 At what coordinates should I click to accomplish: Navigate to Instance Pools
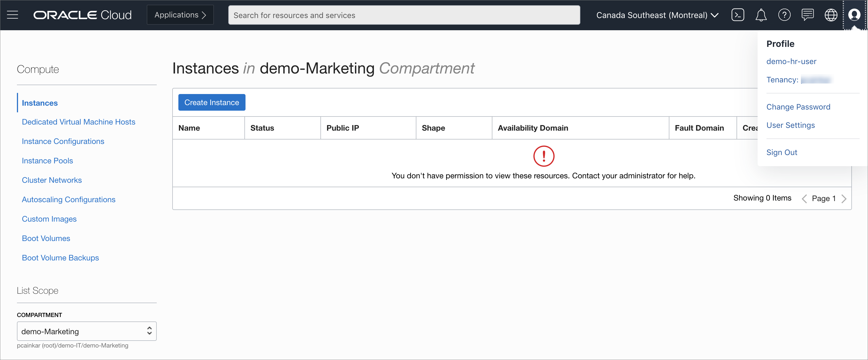pyautogui.click(x=47, y=161)
